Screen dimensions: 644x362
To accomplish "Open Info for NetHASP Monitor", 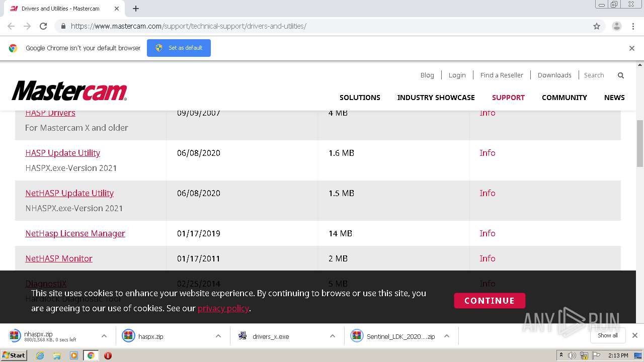I will [x=487, y=258].
